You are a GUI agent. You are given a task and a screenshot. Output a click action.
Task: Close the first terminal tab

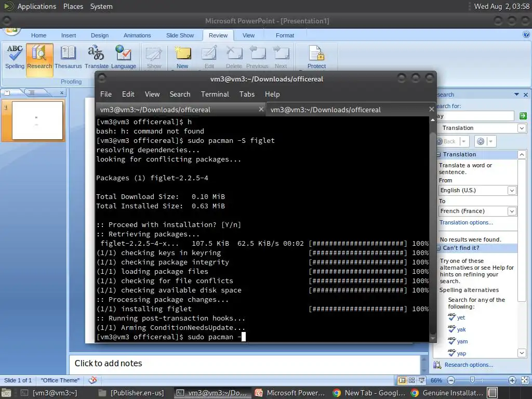pyautogui.click(x=261, y=109)
